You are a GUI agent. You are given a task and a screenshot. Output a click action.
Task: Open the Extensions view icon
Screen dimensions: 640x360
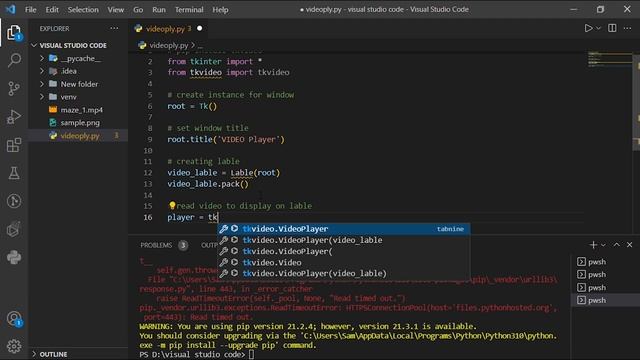point(14,145)
